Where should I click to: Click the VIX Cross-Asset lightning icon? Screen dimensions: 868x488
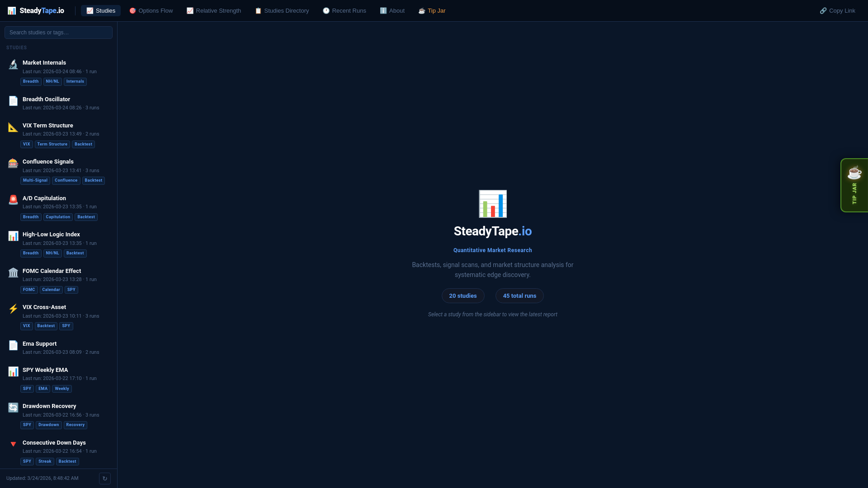point(13,309)
